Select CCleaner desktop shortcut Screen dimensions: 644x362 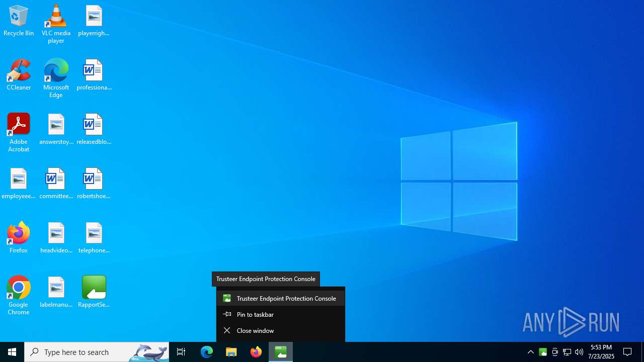[x=19, y=75]
